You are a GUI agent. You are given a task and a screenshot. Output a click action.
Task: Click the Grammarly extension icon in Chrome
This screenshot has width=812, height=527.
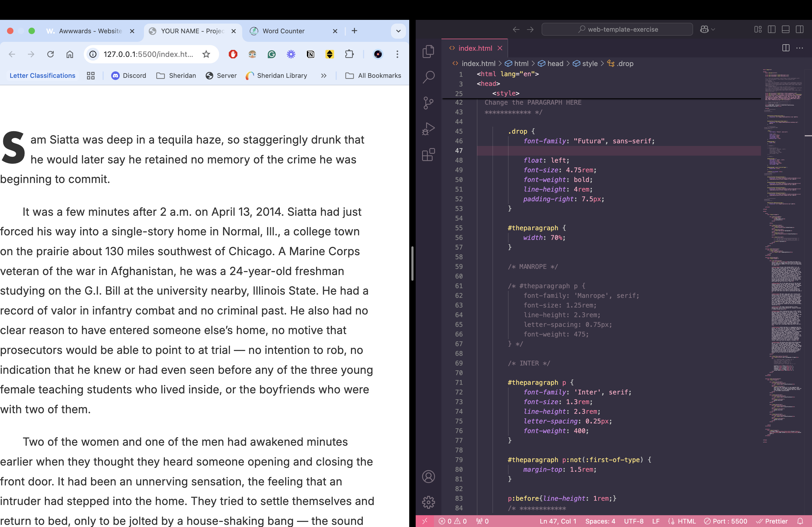pos(271,54)
